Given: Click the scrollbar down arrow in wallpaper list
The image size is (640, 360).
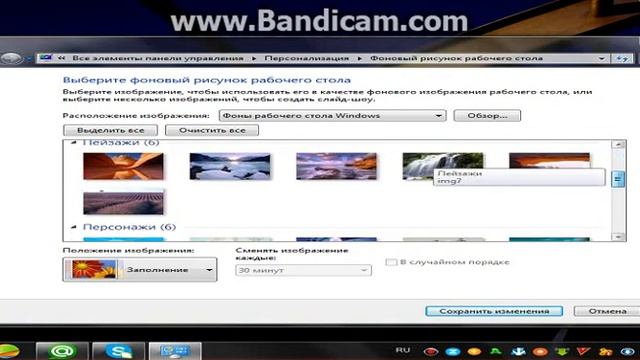Looking at the screenshot, I should tap(618, 237).
